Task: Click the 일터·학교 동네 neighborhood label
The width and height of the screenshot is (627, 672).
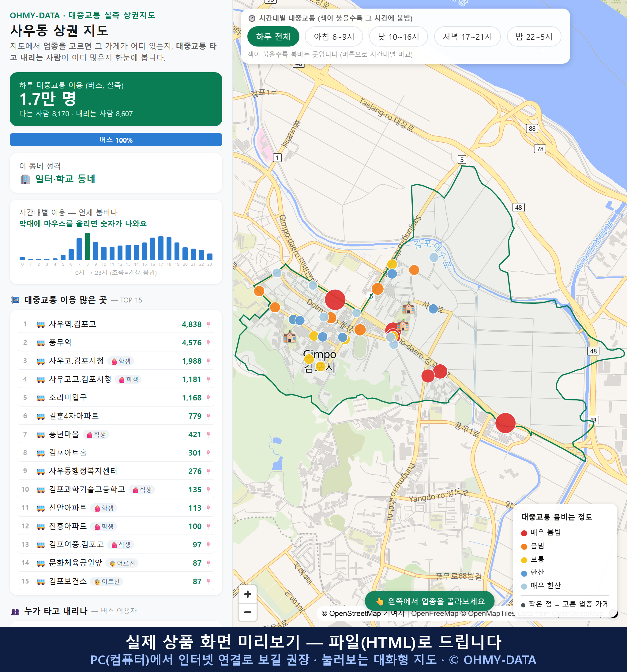Action: pos(65,179)
